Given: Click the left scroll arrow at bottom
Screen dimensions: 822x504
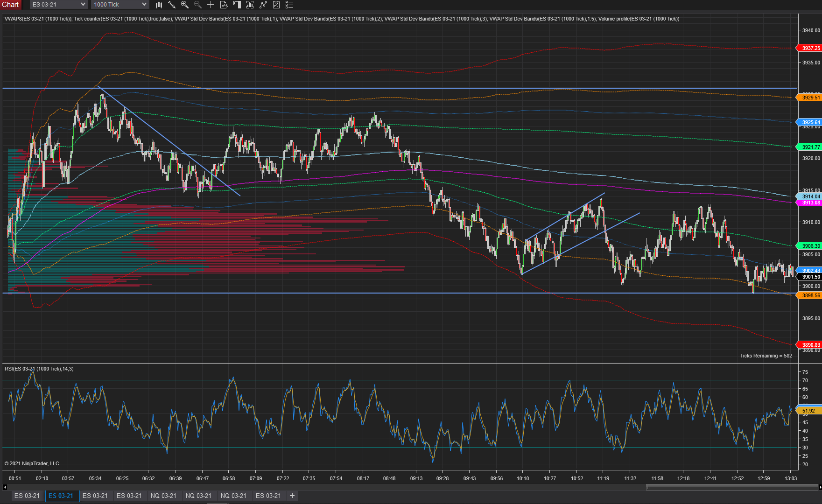Looking at the screenshot, I should (x=5, y=487).
